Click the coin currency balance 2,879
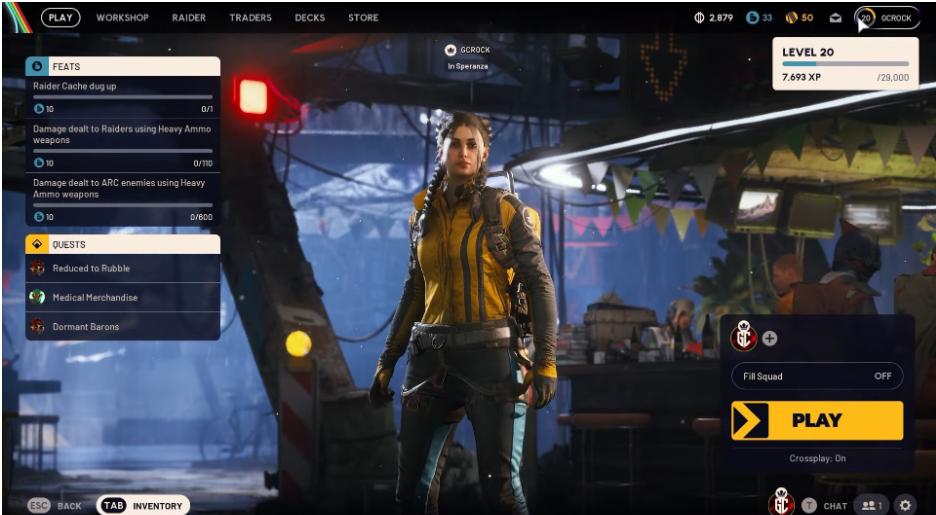The image size is (936, 515). click(x=714, y=18)
